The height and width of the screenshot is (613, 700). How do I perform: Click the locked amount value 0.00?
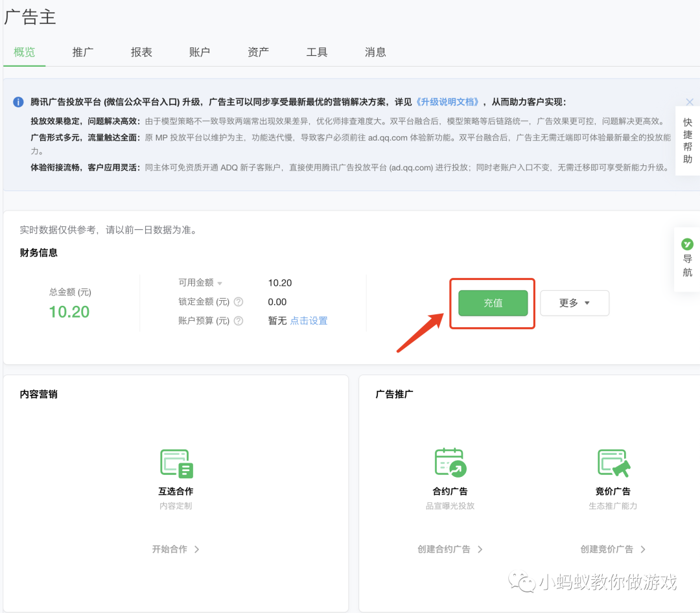(277, 302)
